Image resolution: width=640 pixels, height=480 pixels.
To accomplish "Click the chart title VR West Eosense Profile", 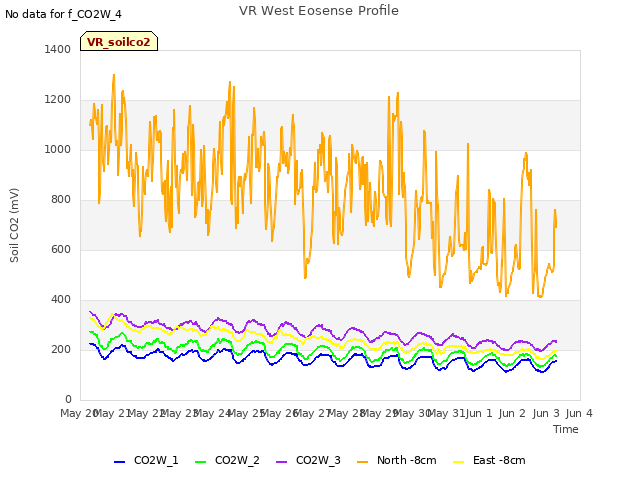I will [319, 11].
